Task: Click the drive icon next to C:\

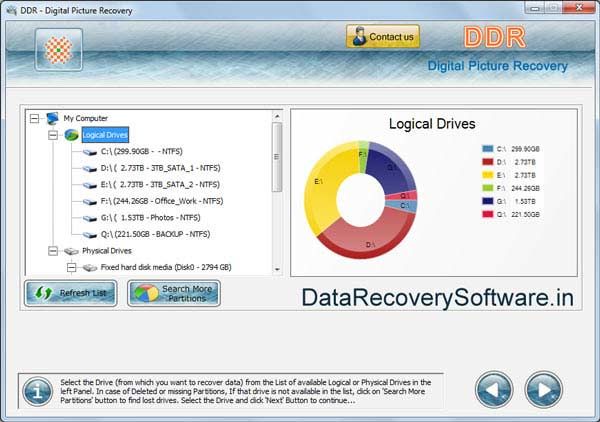Action: pyautogui.click(x=90, y=152)
